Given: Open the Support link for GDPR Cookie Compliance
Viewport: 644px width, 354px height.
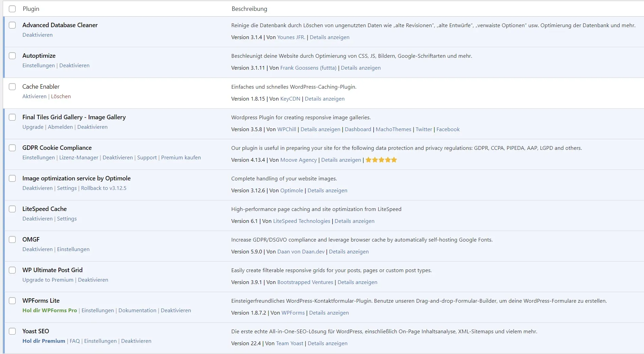Looking at the screenshot, I should point(147,158).
